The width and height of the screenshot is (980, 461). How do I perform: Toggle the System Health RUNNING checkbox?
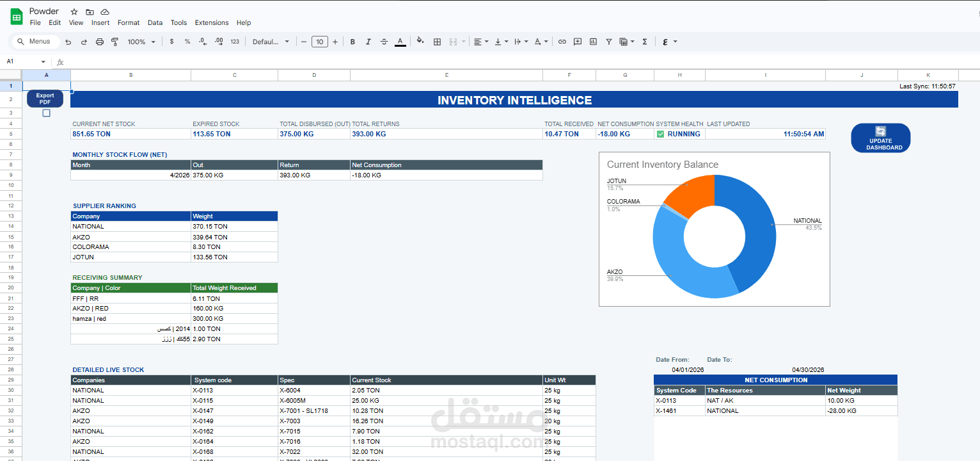point(661,134)
